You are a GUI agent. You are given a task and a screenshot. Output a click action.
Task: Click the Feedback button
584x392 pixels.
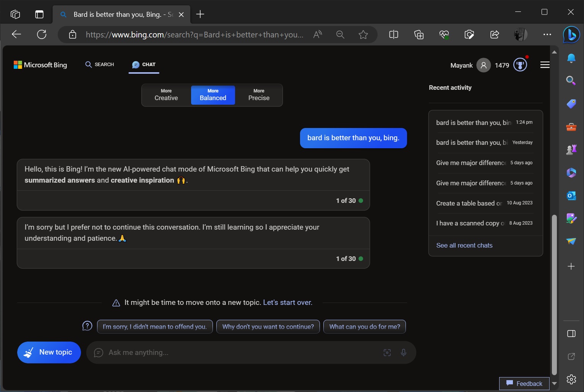524,383
